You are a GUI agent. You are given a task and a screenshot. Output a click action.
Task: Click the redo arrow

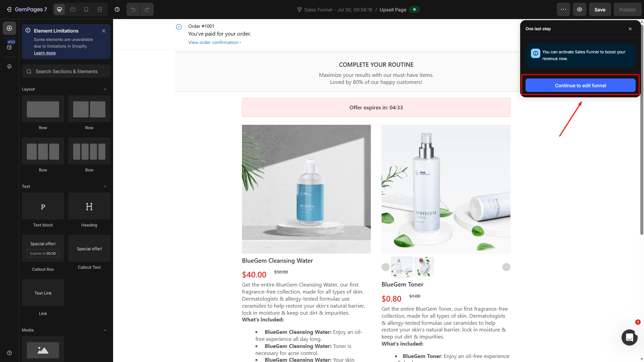(x=147, y=9)
